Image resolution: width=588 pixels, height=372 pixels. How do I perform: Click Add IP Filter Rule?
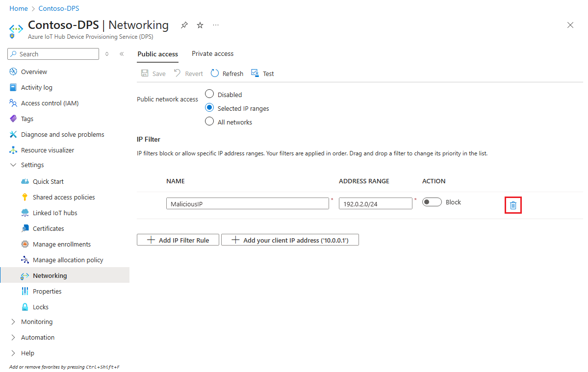178,240
